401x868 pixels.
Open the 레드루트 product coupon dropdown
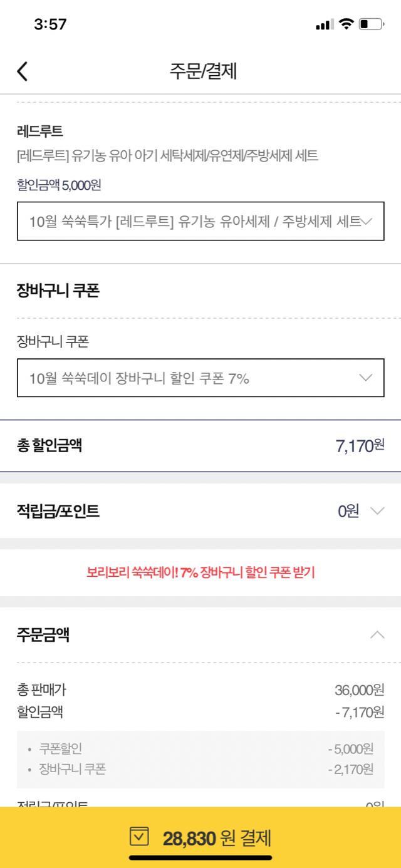tap(200, 221)
